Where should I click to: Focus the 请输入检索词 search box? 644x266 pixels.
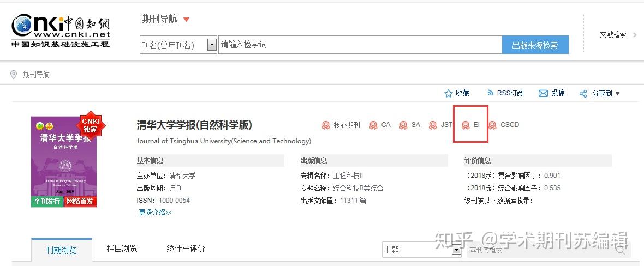(360, 45)
